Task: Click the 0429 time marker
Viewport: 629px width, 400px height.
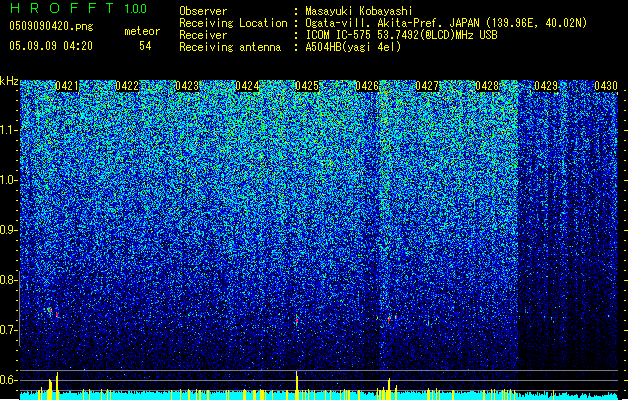Action: point(546,86)
